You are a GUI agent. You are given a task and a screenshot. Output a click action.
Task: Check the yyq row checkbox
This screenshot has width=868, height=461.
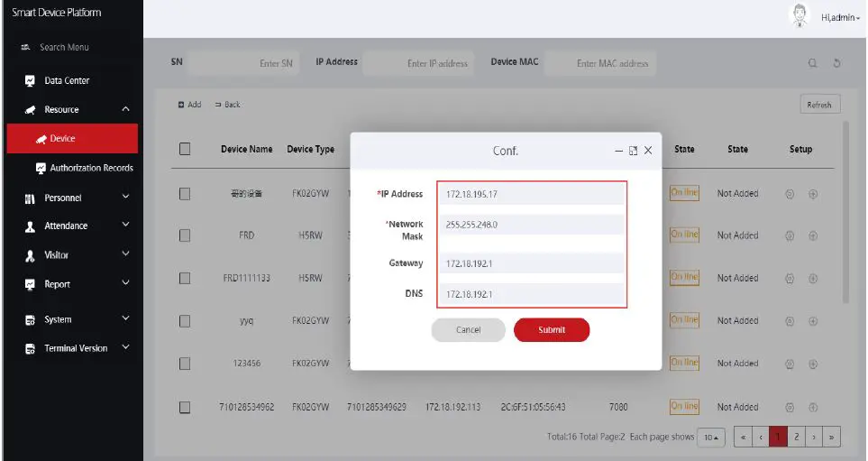[185, 321]
